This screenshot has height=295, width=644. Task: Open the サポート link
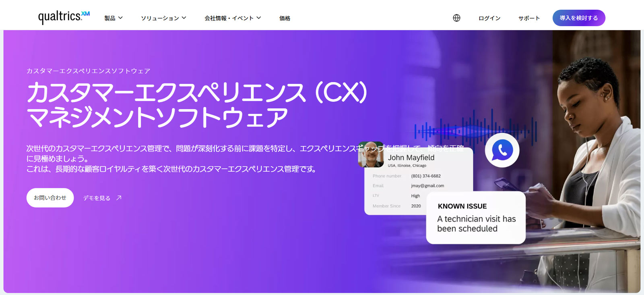click(529, 18)
